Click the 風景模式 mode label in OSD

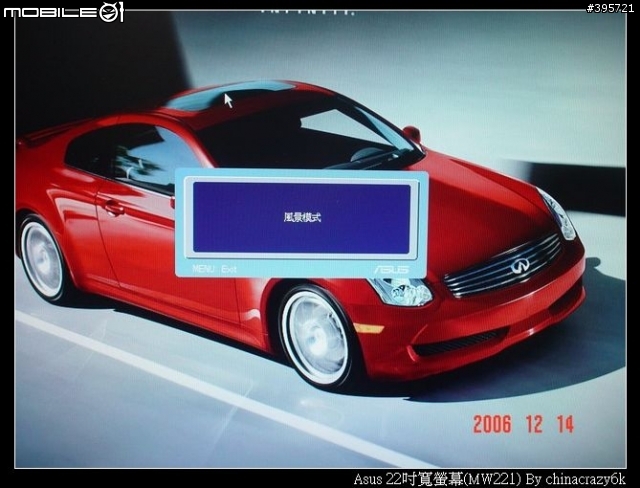[x=302, y=217]
